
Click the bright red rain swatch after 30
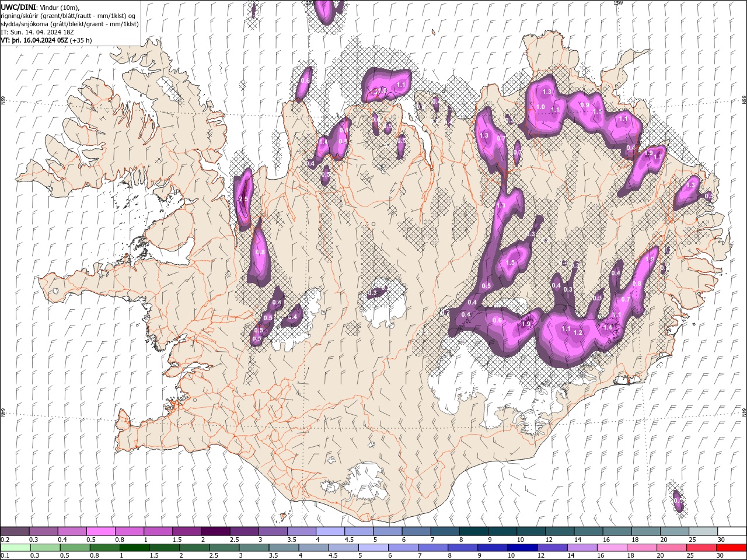(x=732, y=548)
